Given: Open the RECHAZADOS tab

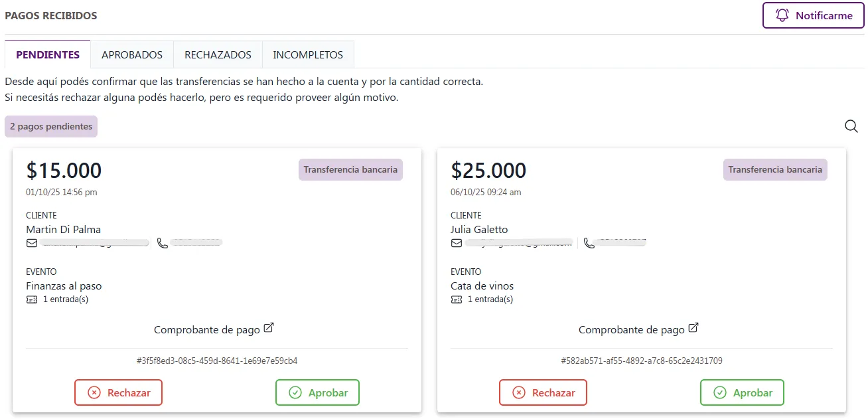Looking at the screenshot, I should point(218,55).
